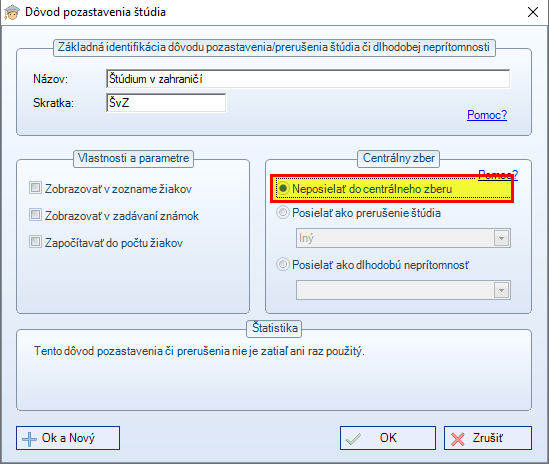The height and width of the screenshot is (464, 549).
Task: Confirm with the OK button
Action: [x=388, y=438]
